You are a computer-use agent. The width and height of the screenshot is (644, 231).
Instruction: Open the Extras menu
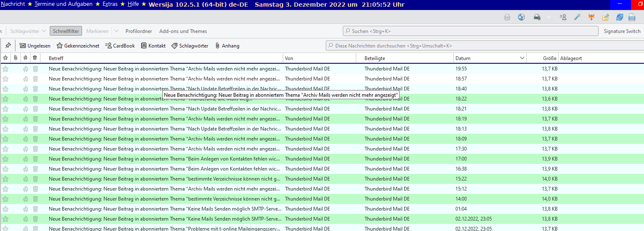(110, 4)
